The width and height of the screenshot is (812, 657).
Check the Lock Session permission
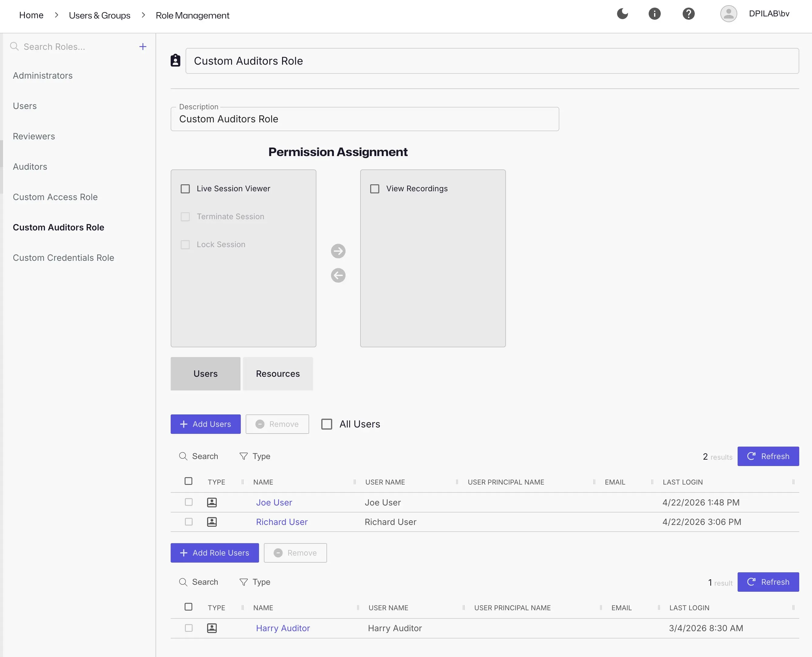pos(185,244)
